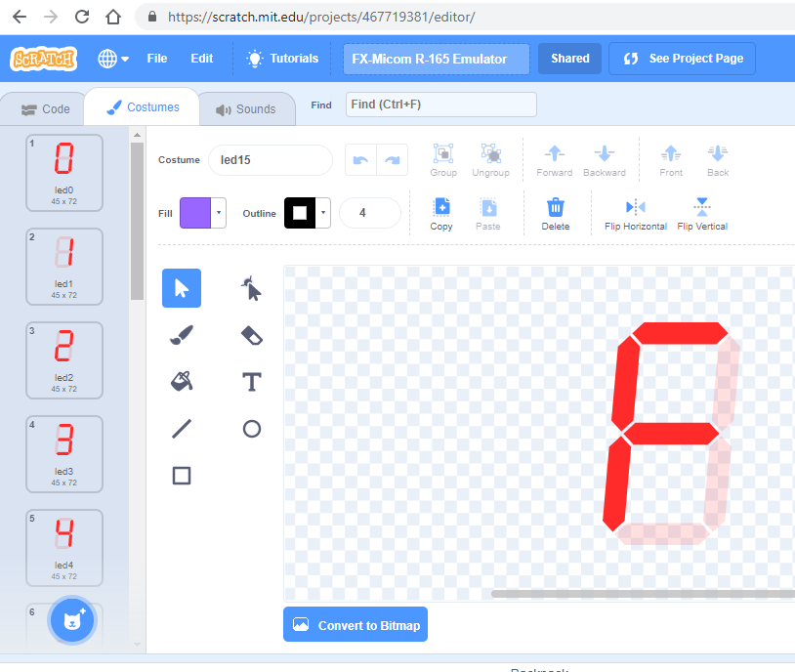Open the language globe menu
The height and width of the screenshot is (672, 795).
click(112, 59)
